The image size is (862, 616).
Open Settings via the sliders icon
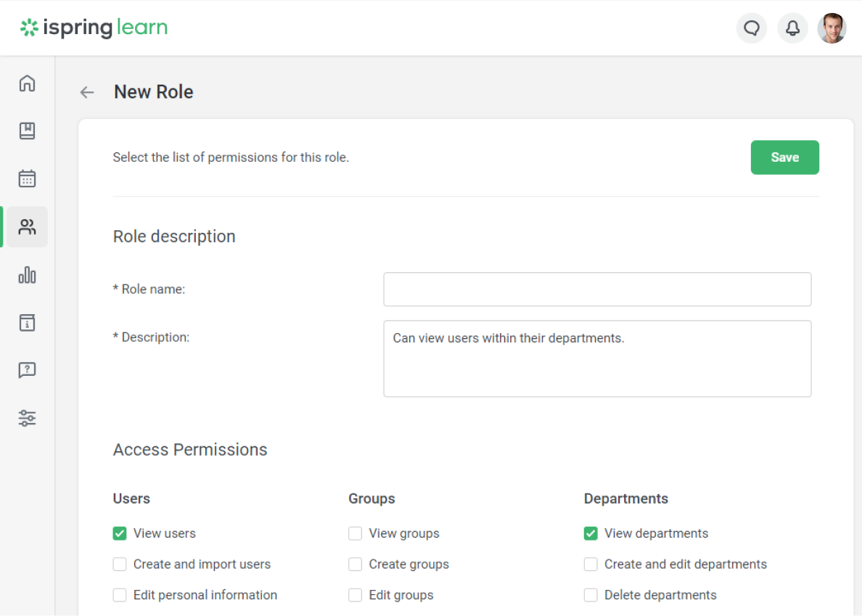coord(27,418)
